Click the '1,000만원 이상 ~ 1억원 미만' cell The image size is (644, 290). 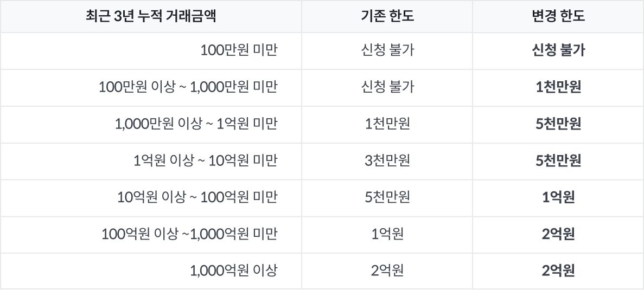click(196, 124)
